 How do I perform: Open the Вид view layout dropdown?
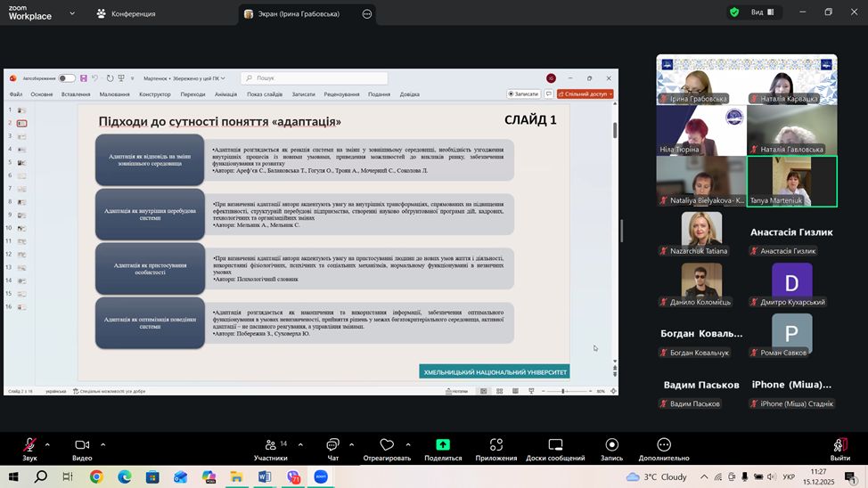click(762, 12)
